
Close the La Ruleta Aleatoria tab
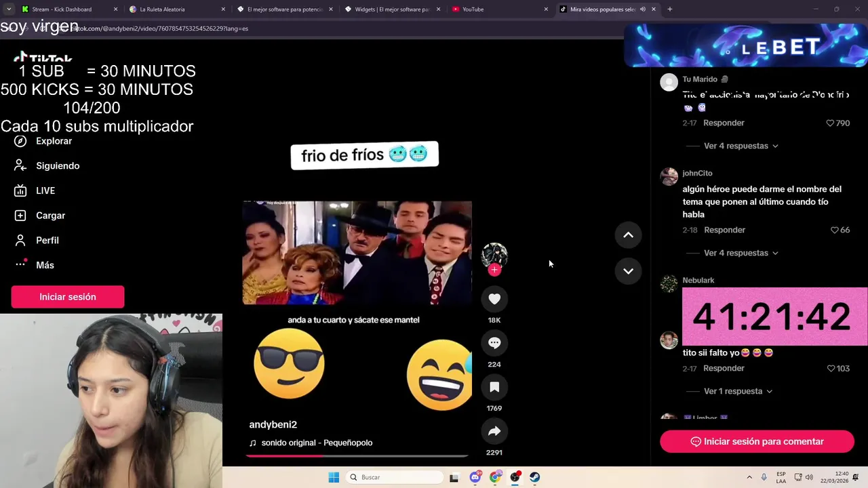[223, 9]
